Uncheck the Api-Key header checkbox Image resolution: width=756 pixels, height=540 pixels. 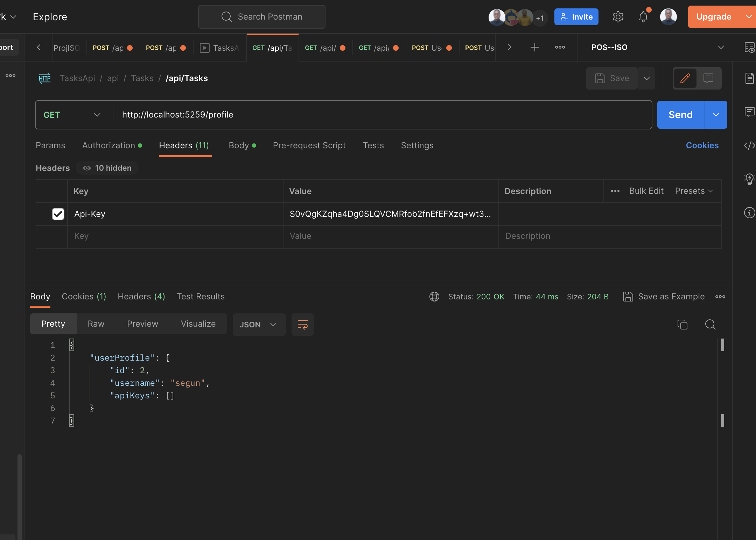coord(58,214)
